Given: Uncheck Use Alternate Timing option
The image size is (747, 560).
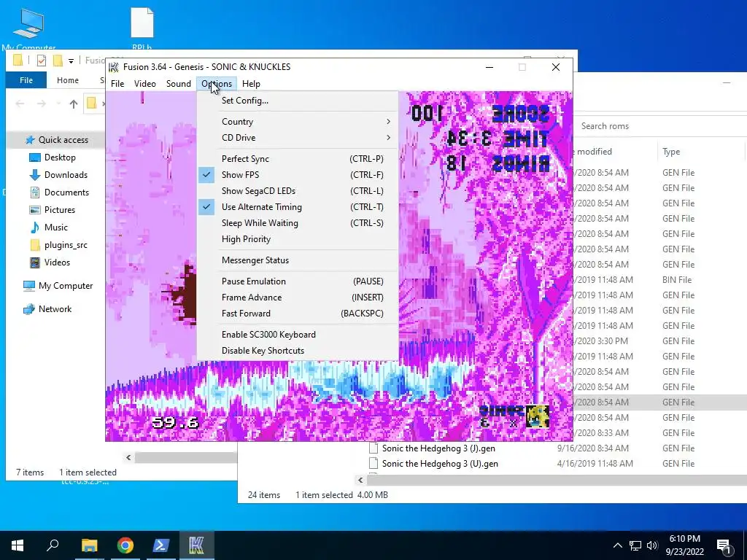Looking at the screenshot, I should pyautogui.click(x=298, y=207).
